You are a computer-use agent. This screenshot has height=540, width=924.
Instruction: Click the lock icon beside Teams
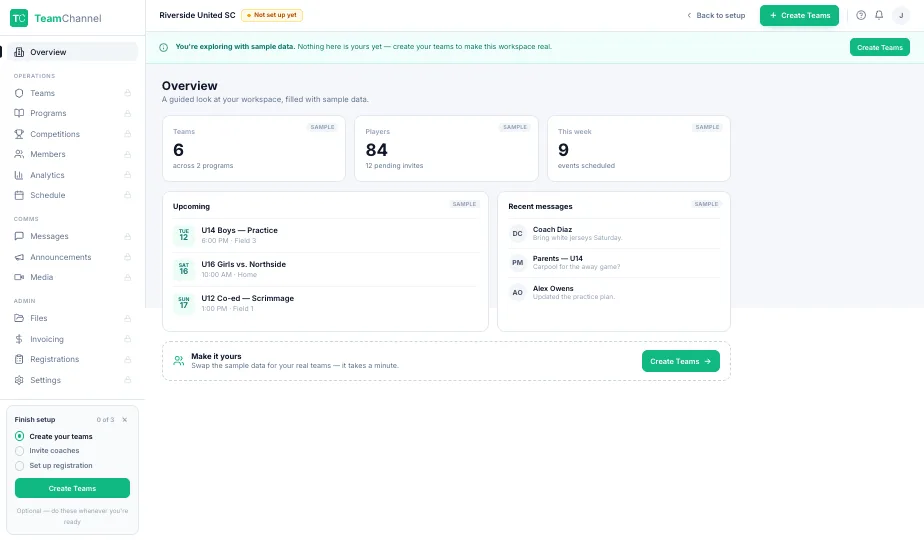(127, 93)
